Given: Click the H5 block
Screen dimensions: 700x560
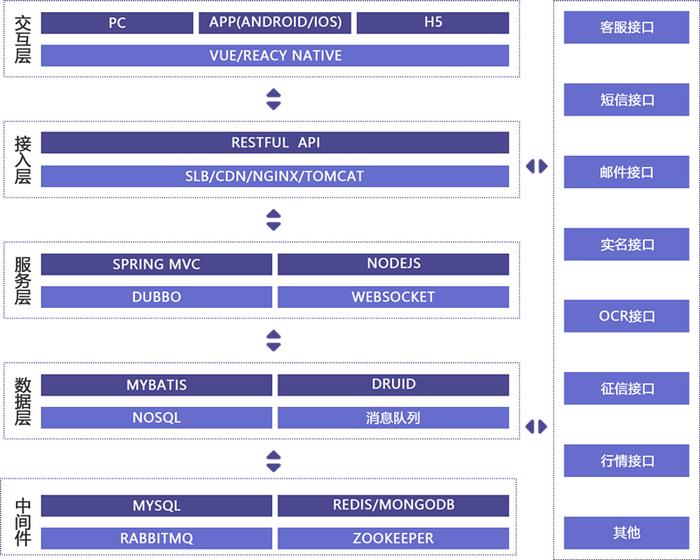Looking at the screenshot, I should click(x=433, y=23).
